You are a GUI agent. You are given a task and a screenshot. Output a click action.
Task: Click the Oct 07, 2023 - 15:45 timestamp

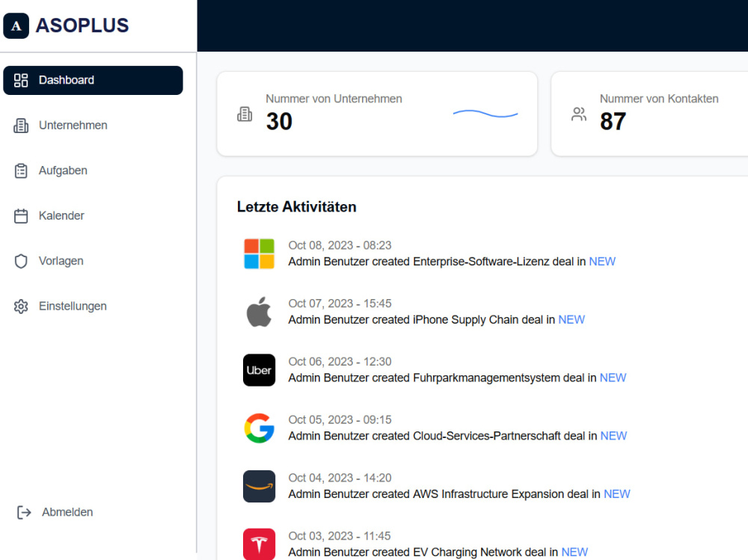click(x=340, y=304)
